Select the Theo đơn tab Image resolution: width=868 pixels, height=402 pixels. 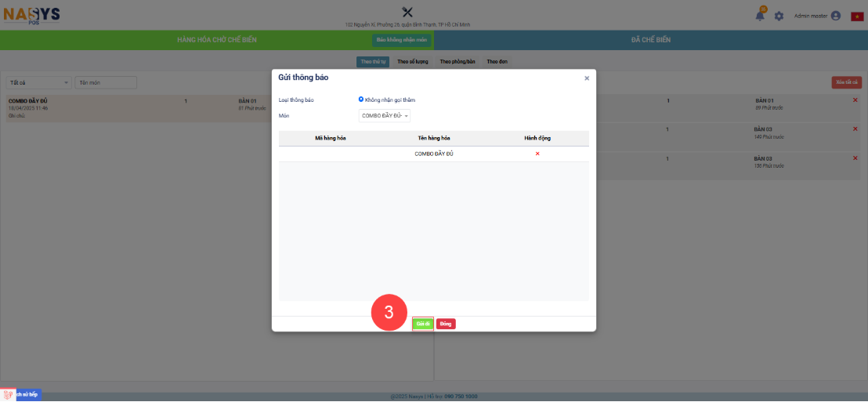coord(497,61)
